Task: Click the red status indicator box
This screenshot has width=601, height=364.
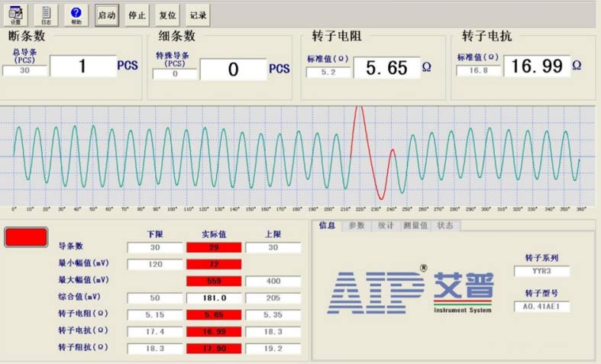Action: (x=26, y=237)
